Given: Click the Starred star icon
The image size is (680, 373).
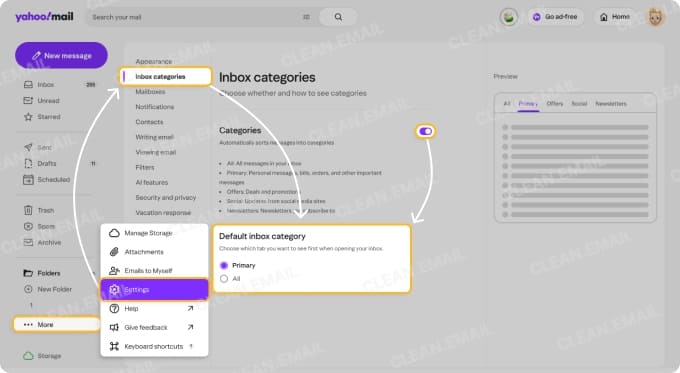Looking at the screenshot, I should click(x=28, y=117).
